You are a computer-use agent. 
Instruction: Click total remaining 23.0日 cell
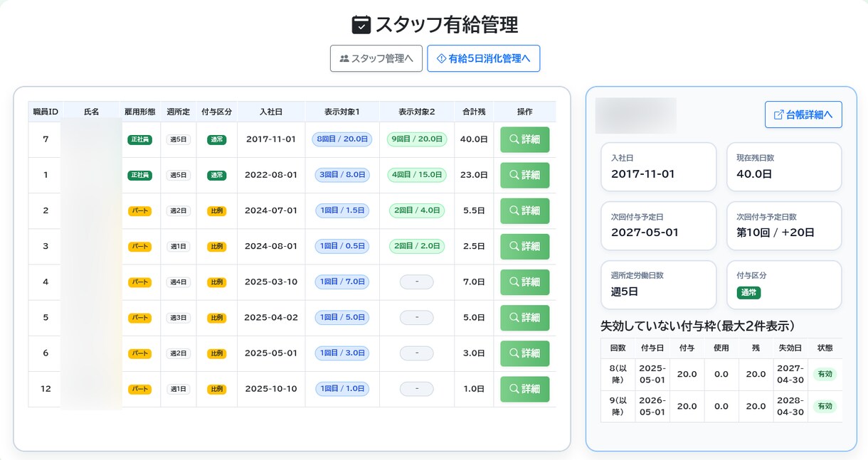(x=474, y=175)
